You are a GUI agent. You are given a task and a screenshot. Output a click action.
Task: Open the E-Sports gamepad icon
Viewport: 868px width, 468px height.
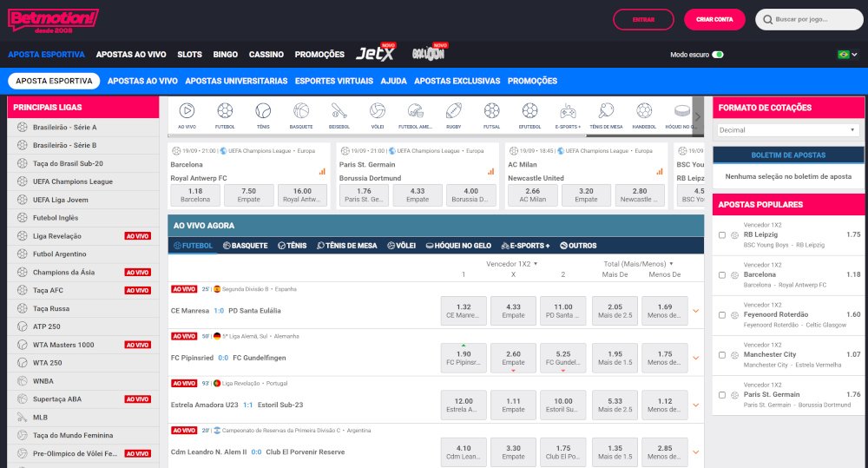click(568, 111)
